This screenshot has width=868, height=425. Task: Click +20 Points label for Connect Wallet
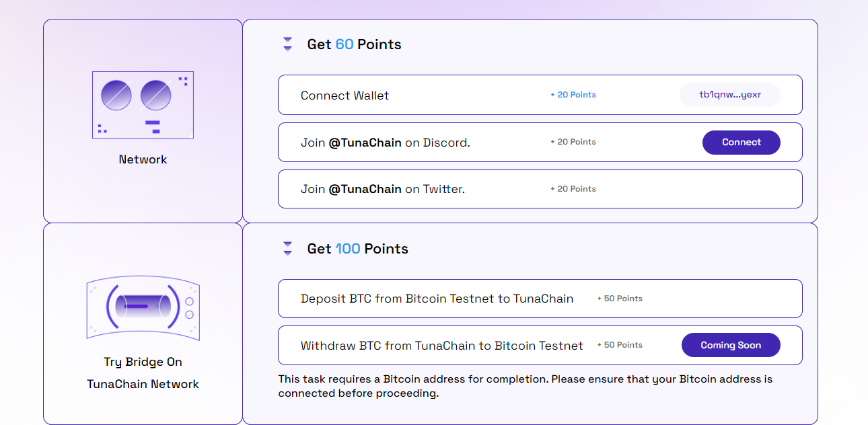[x=573, y=95]
